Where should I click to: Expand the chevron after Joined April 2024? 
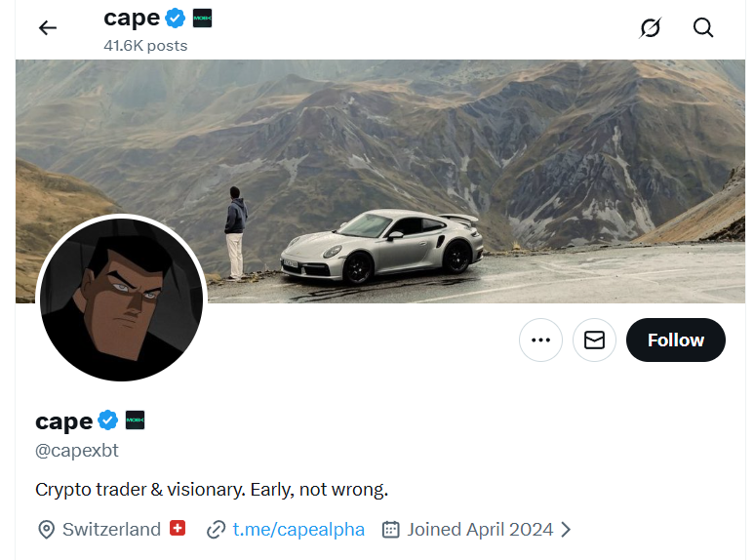(566, 530)
